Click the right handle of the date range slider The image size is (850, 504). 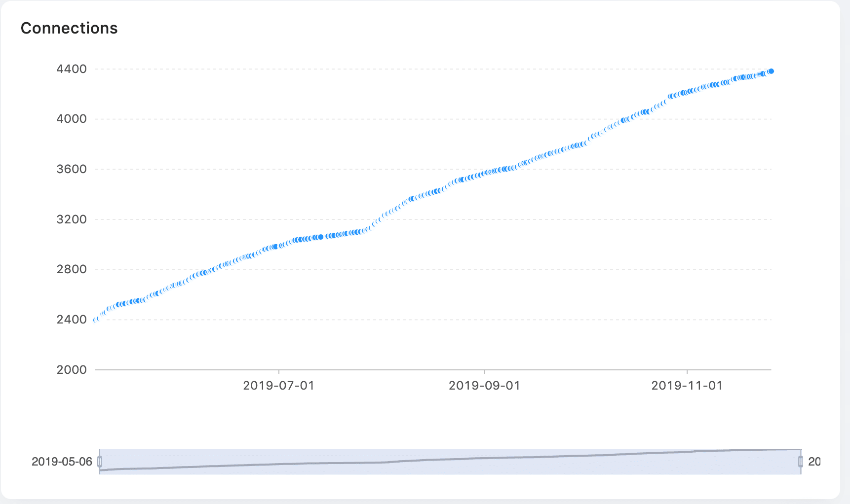[801, 462]
